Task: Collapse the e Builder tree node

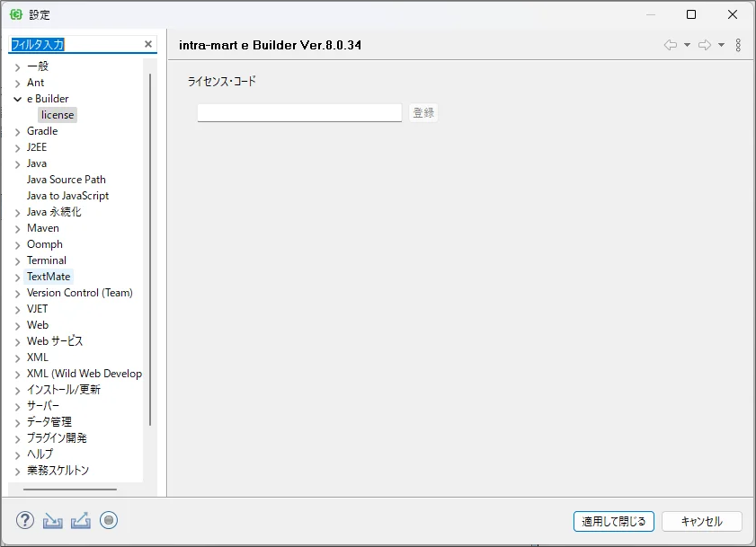Action: coord(17,100)
